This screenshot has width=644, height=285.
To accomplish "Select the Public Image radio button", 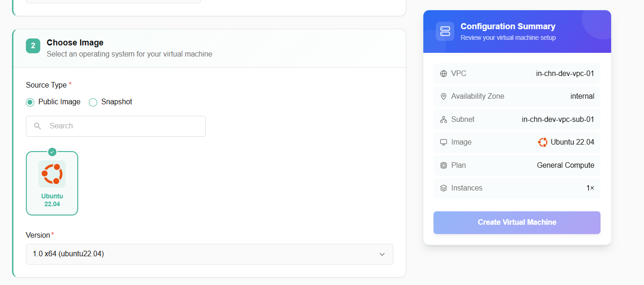I will pos(30,102).
